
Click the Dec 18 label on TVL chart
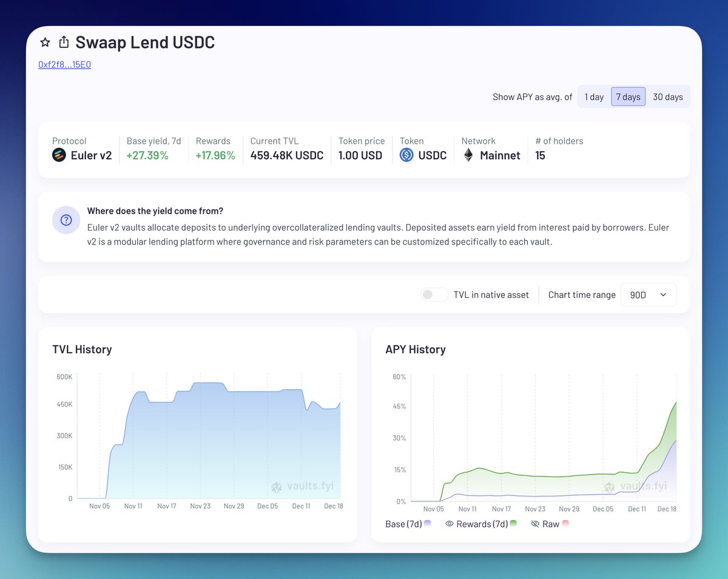click(334, 506)
